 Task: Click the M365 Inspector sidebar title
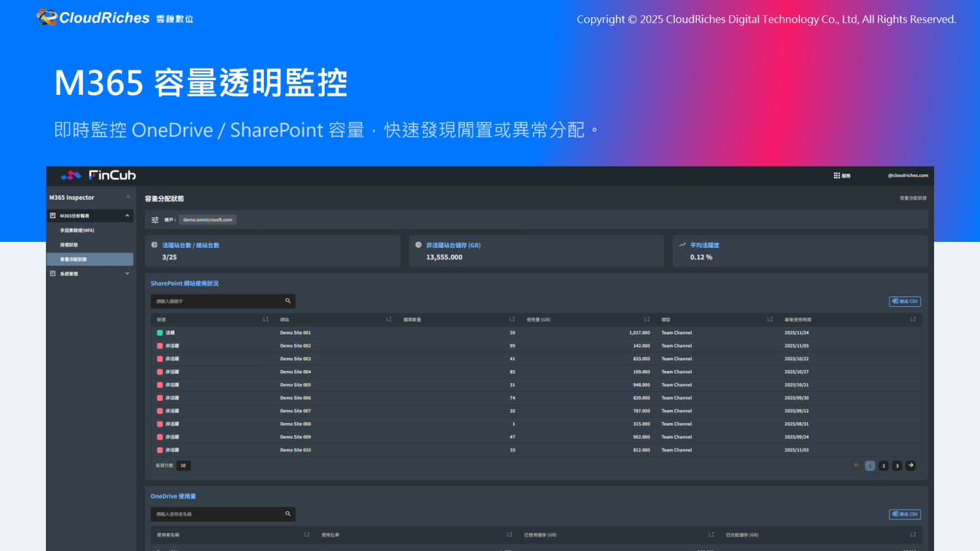[72, 198]
